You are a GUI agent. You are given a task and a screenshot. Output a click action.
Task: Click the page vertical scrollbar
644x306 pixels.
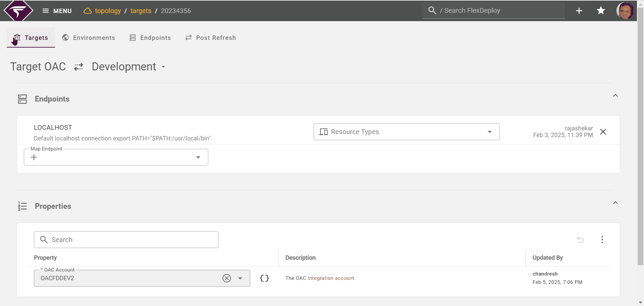[x=640, y=136]
